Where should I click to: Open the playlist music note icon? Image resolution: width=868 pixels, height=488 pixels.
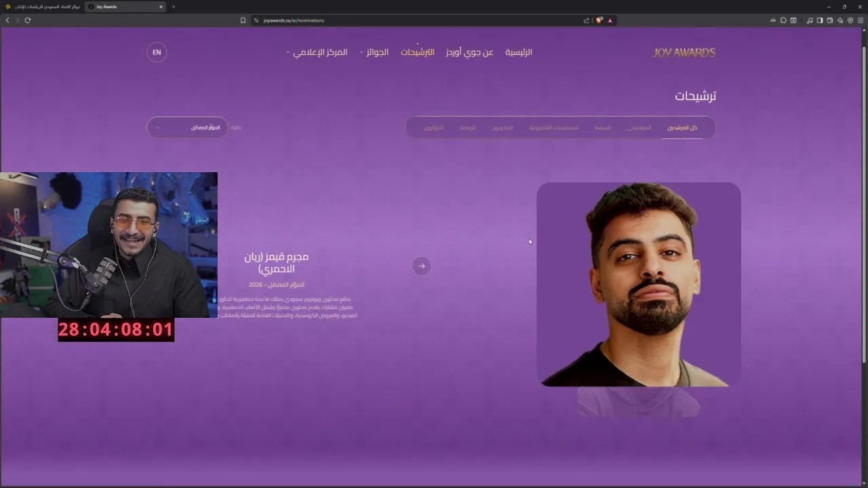[x=810, y=20]
